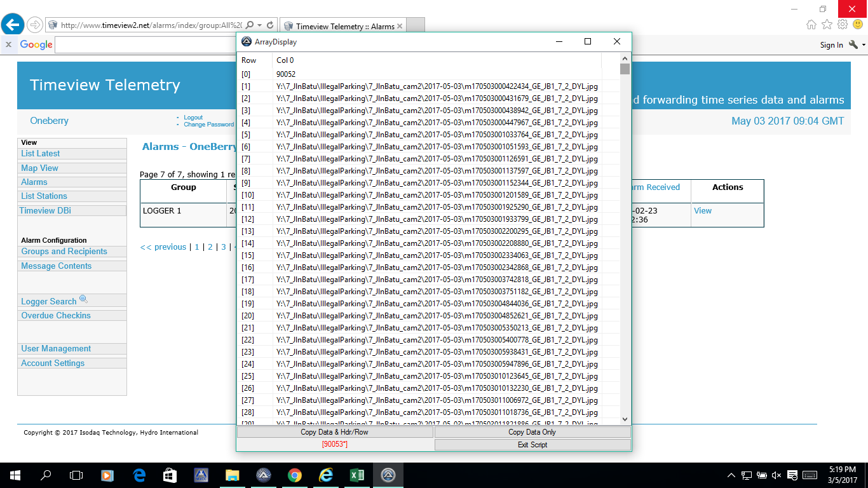This screenshot has width=868, height=488.
Task: Go back in Internet Explorer
Action: [13, 25]
